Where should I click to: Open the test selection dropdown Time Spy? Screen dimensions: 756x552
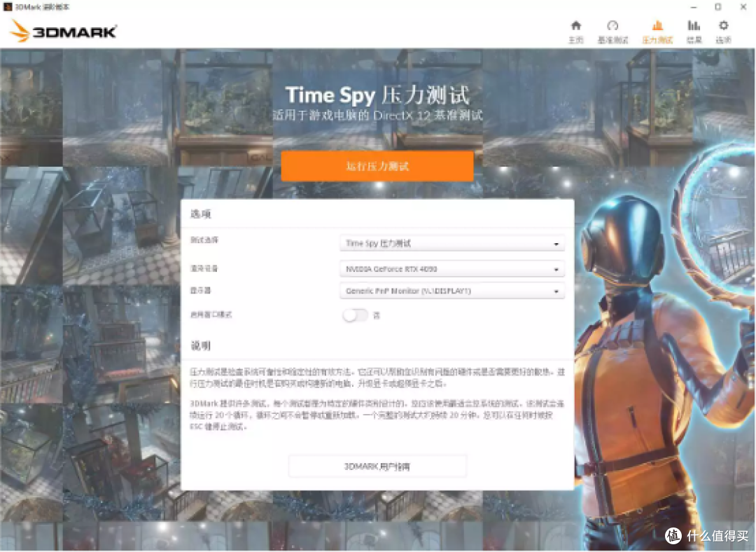[x=451, y=244]
